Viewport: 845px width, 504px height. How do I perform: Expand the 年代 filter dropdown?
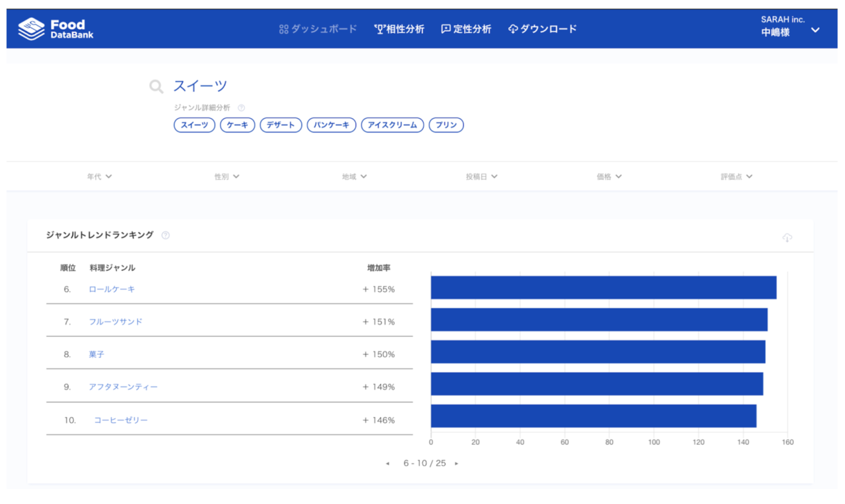[x=99, y=177]
